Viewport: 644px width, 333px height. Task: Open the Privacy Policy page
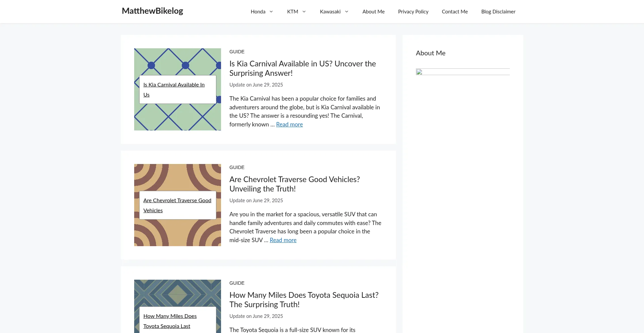pyautogui.click(x=413, y=12)
